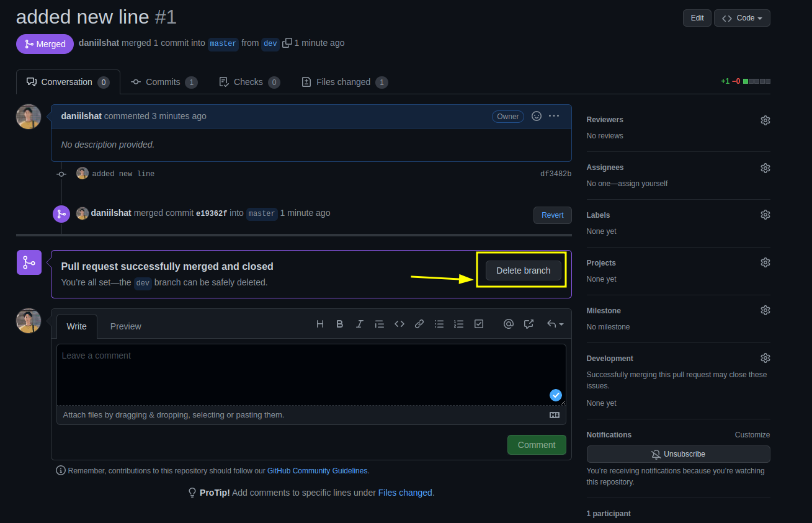812x523 pixels.
Task: Reference an issue or pull request icon
Action: (529, 324)
